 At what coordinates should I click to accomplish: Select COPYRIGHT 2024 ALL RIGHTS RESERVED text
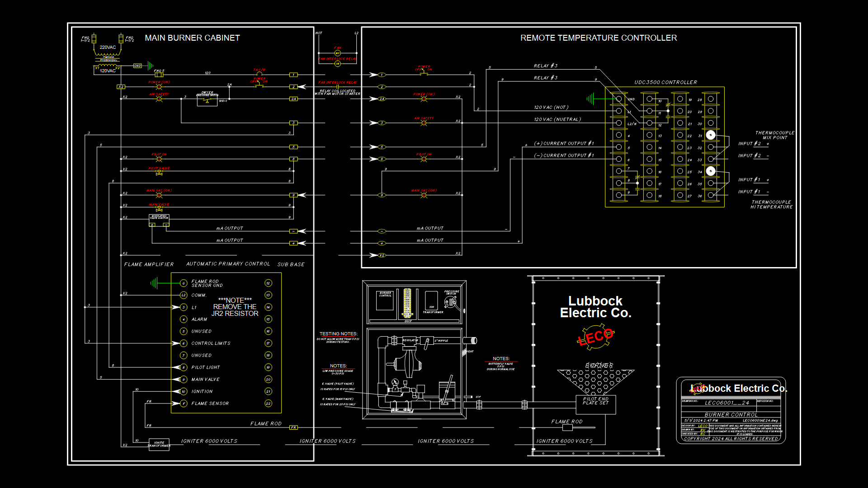(731, 439)
